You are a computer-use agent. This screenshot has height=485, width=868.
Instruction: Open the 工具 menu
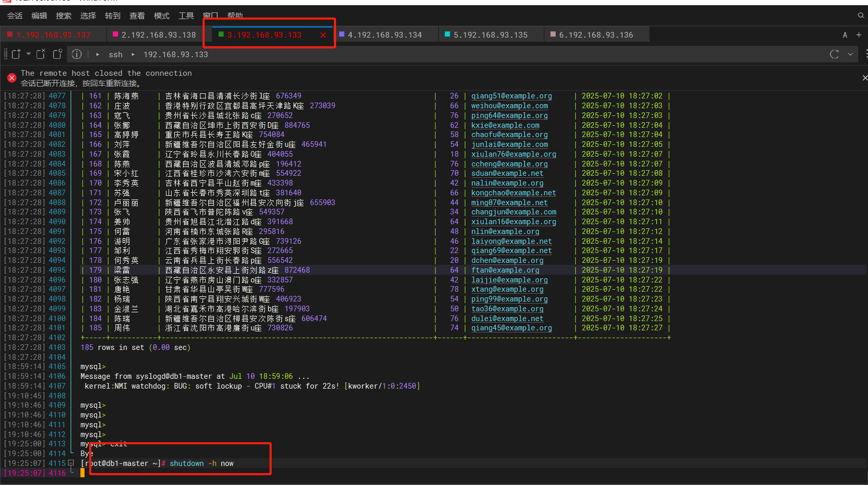pos(186,15)
